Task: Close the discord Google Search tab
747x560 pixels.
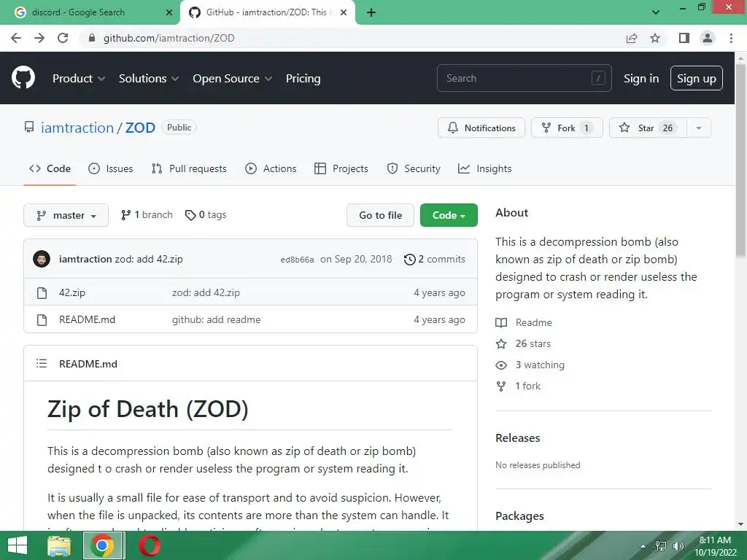Action: click(x=169, y=12)
